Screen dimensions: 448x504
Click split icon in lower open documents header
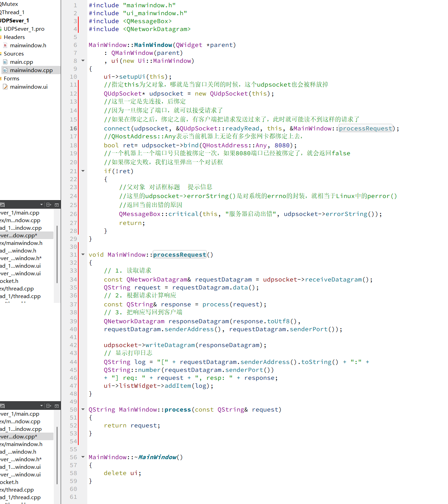click(49, 406)
